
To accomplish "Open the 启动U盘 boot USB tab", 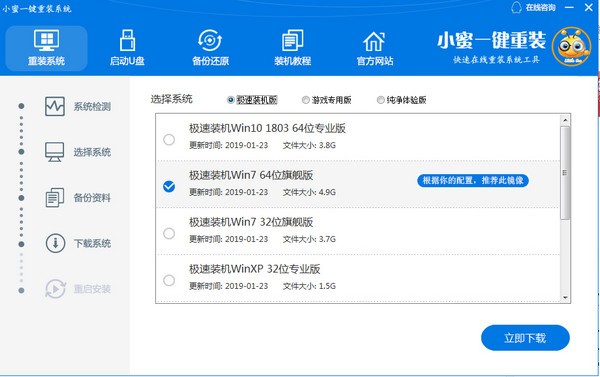I will pos(127,48).
